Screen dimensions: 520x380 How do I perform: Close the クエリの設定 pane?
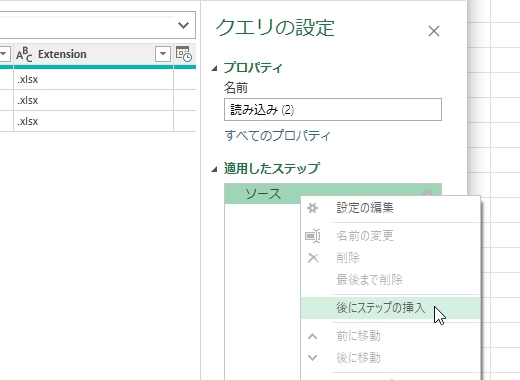pos(434,31)
